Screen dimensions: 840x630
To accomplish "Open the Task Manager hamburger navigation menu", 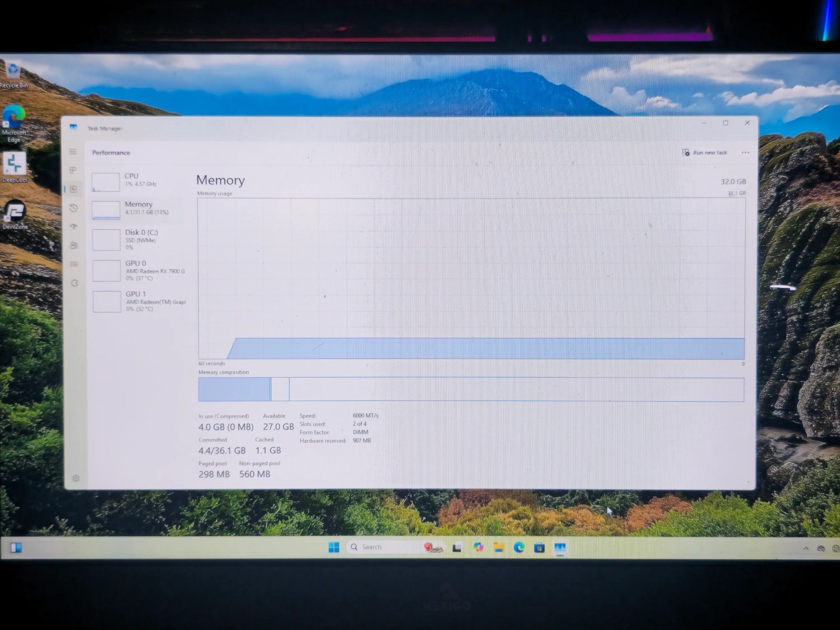I will coord(73,152).
